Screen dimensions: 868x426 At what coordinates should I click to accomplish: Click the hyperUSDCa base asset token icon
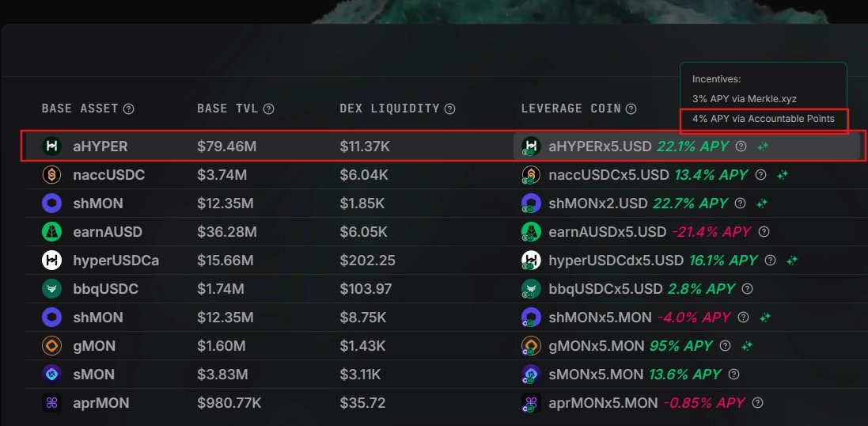52,261
